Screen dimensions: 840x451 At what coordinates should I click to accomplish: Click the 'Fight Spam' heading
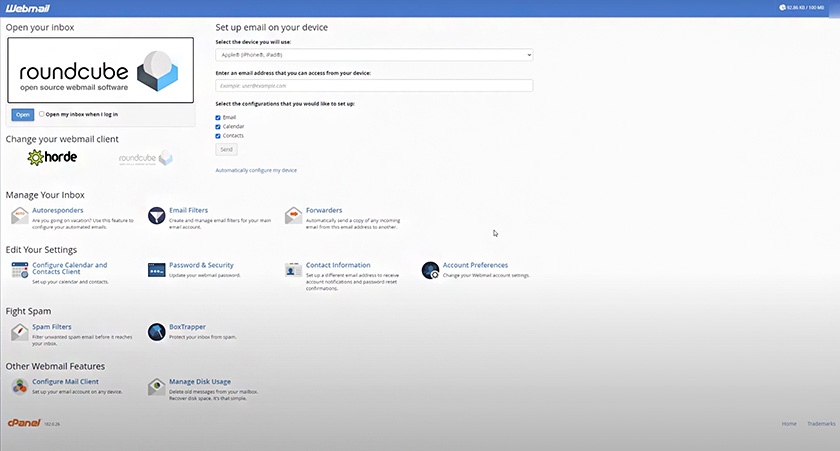coord(28,311)
